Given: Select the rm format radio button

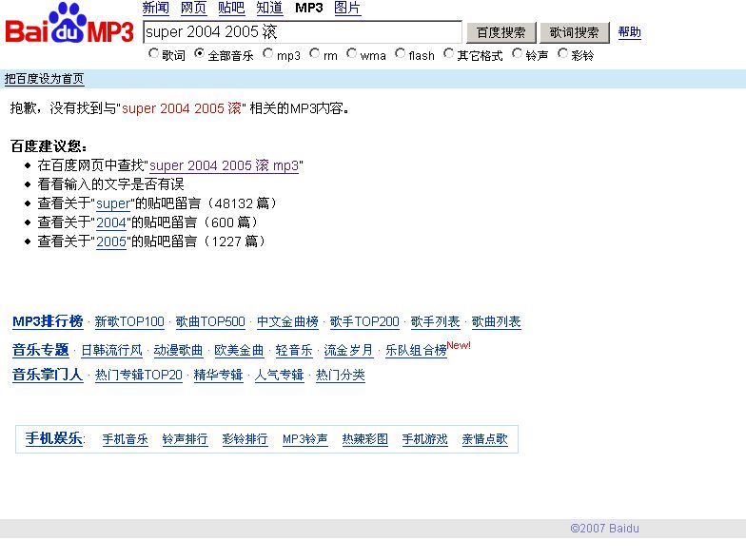Looking at the screenshot, I should tap(314, 53).
